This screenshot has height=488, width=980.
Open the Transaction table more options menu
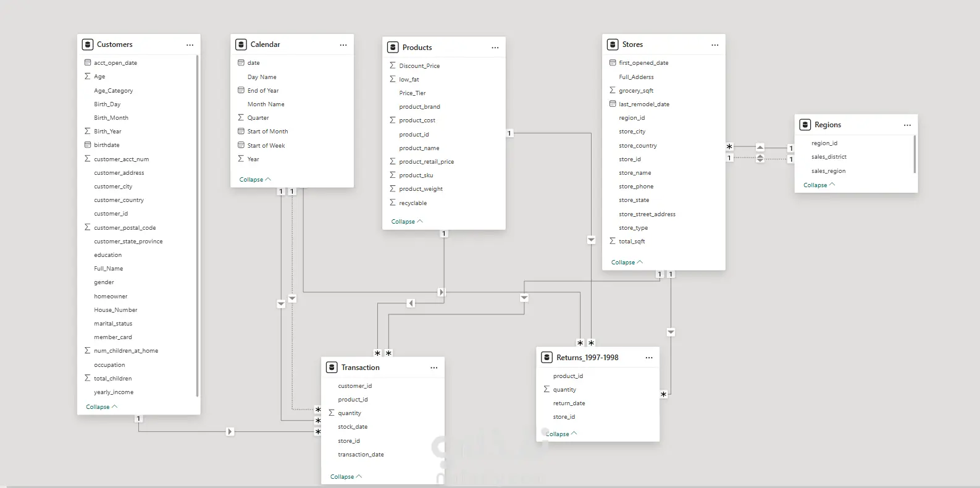click(x=434, y=368)
